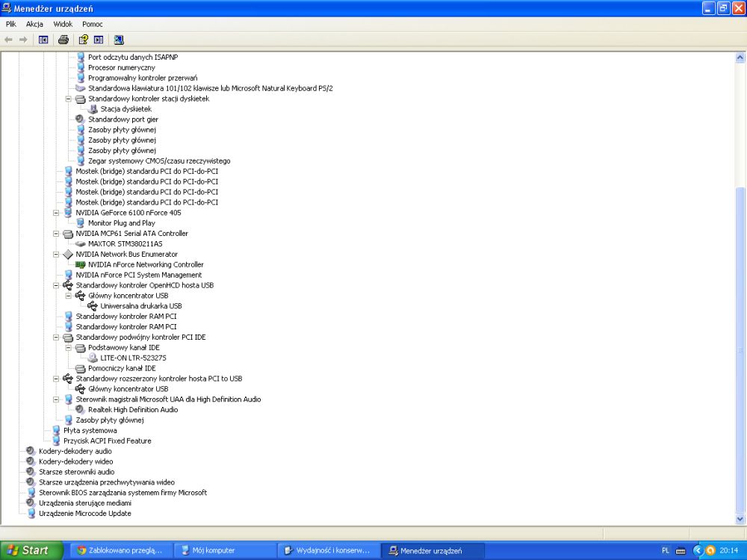Click the Kodery-dekodery audio icon
Viewport: 747px width, 560px height.
31,452
